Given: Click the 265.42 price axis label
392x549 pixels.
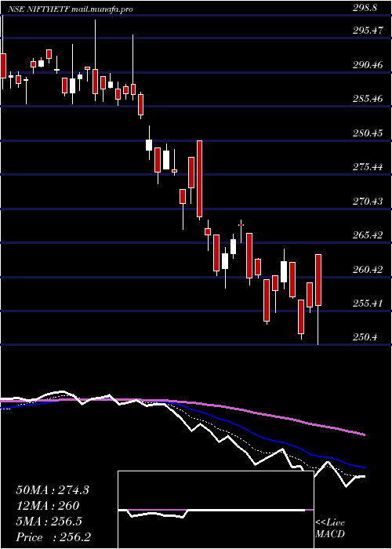Looking at the screenshot, I should click(367, 235).
